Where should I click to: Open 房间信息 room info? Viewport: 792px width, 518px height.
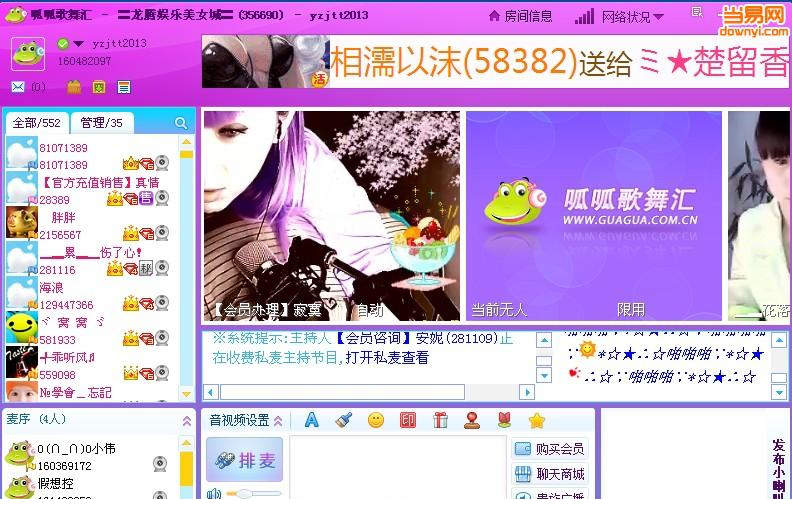tap(521, 17)
